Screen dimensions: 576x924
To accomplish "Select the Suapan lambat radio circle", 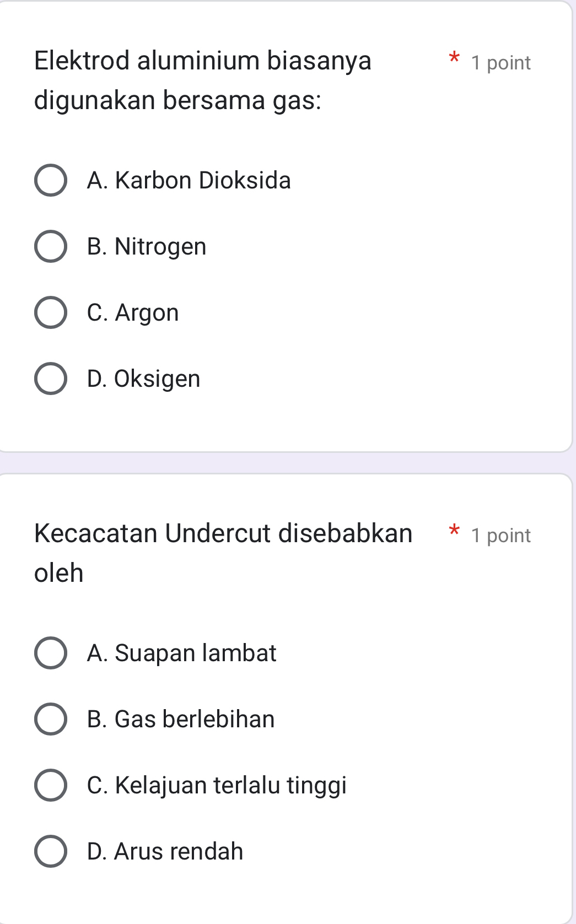I will point(51,653).
